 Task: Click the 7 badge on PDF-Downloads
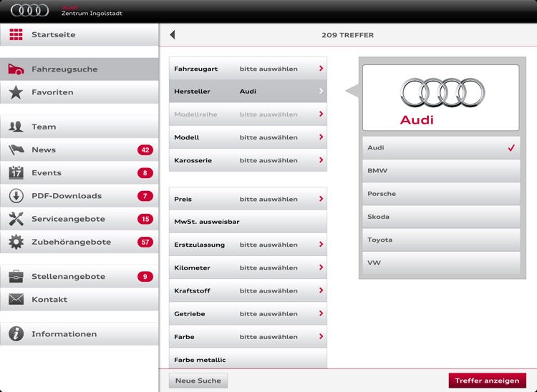[x=145, y=196]
